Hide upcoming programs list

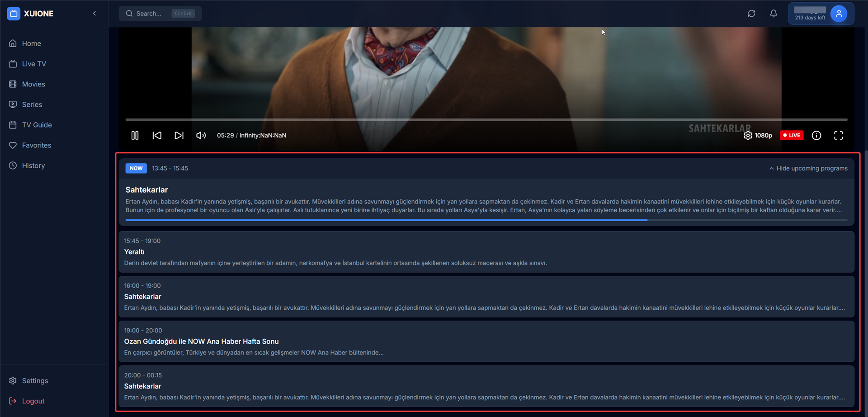click(809, 168)
